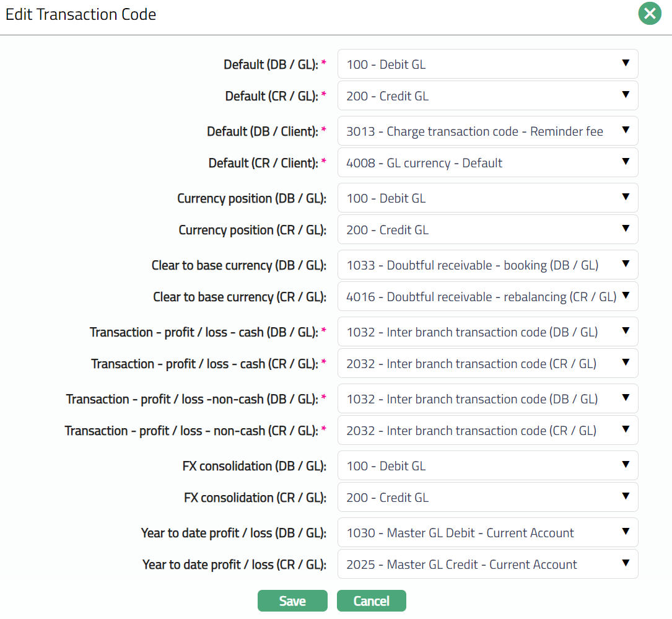
Task: Close the Edit Transaction Code dialog
Action: point(650,14)
